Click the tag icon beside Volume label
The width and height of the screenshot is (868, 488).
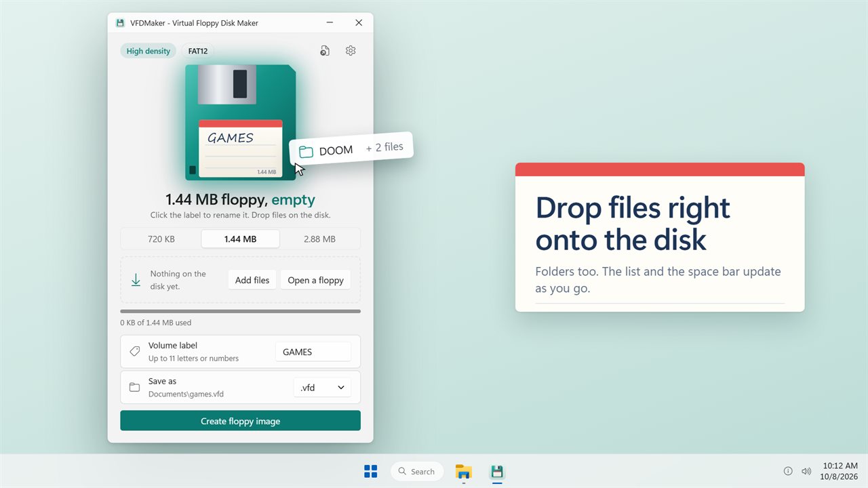point(134,351)
